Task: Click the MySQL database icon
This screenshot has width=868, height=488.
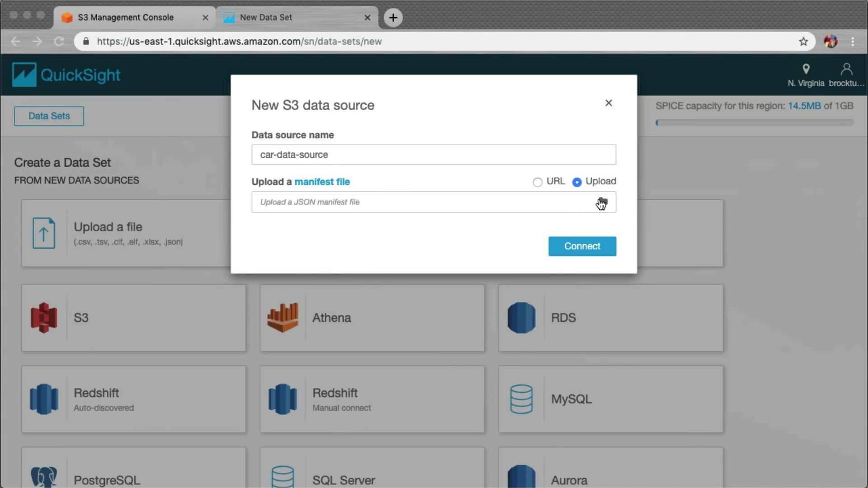Action: tap(521, 399)
